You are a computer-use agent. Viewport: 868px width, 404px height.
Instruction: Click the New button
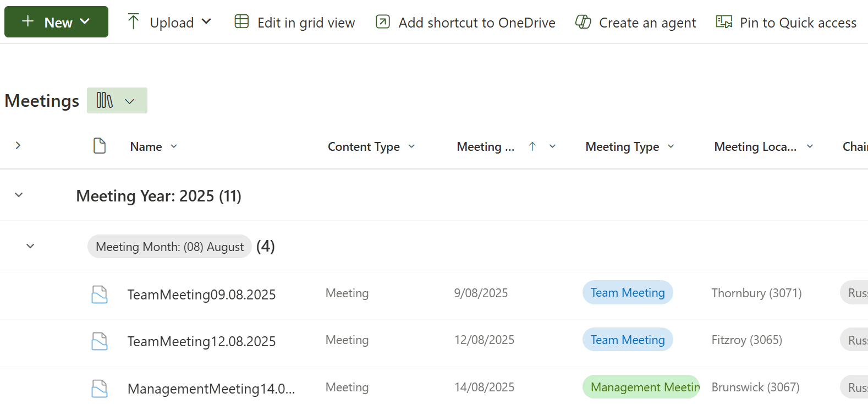[56, 22]
